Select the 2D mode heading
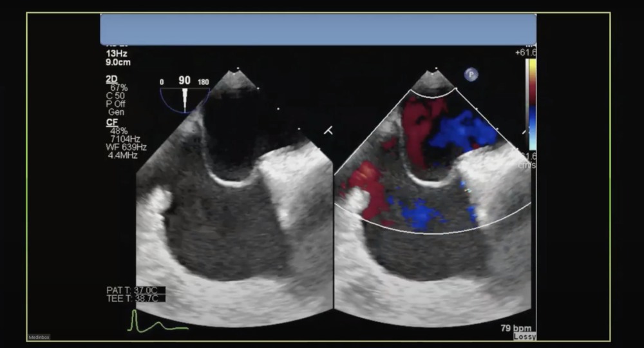 (112, 79)
